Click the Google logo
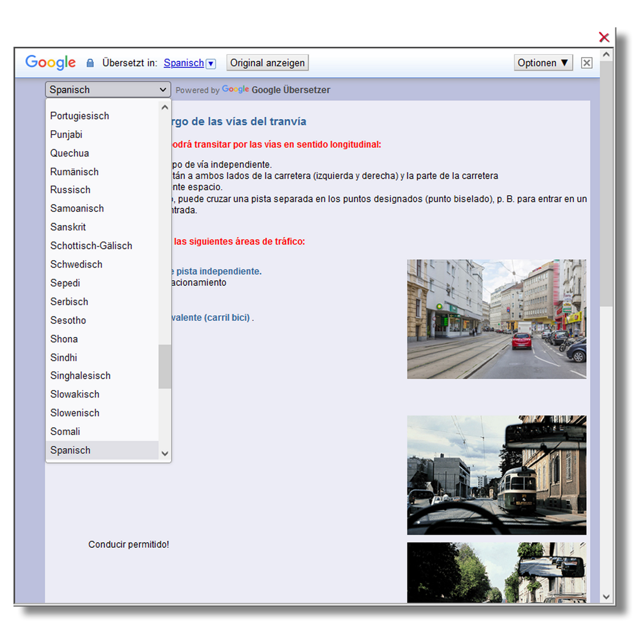644x644 pixels. 51,62
